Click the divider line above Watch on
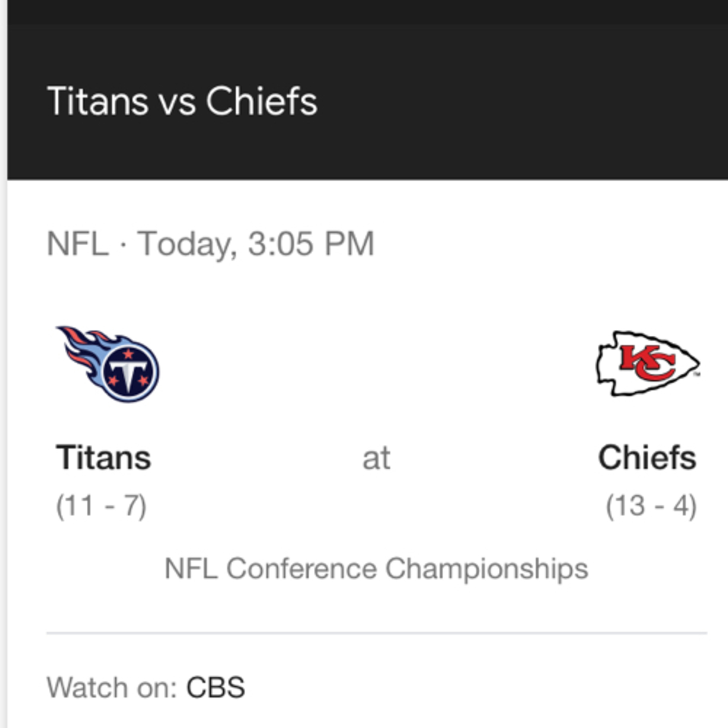The width and height of the screenshot is (728, 728). pos(376,633)
